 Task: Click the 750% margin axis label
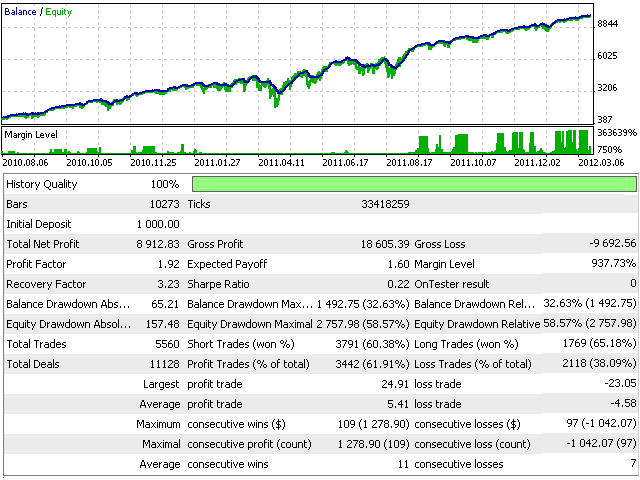click(x=611, y=150)
